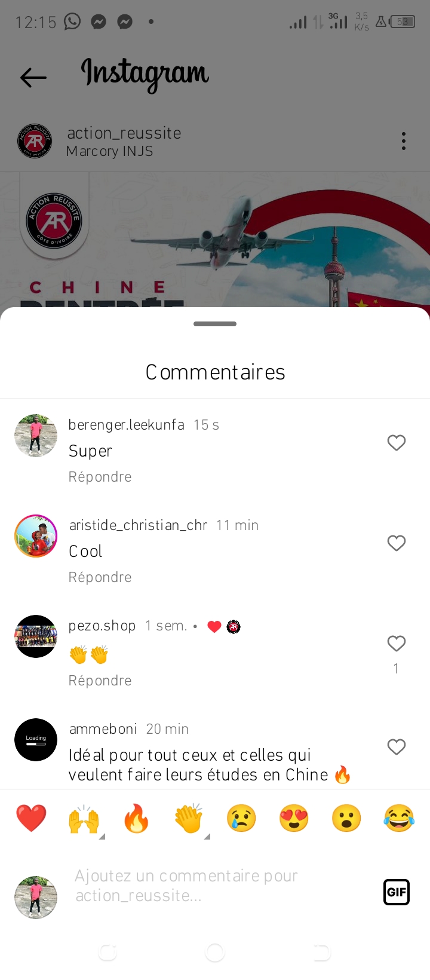Toggle like on pezo.shop's clapping comment
The height and width of the screenshot is (980, 430).
[397, 644]
